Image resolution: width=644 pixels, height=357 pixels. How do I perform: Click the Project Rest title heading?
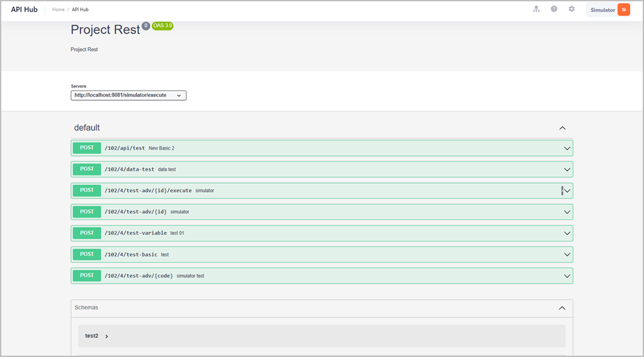tap(105, 30)
